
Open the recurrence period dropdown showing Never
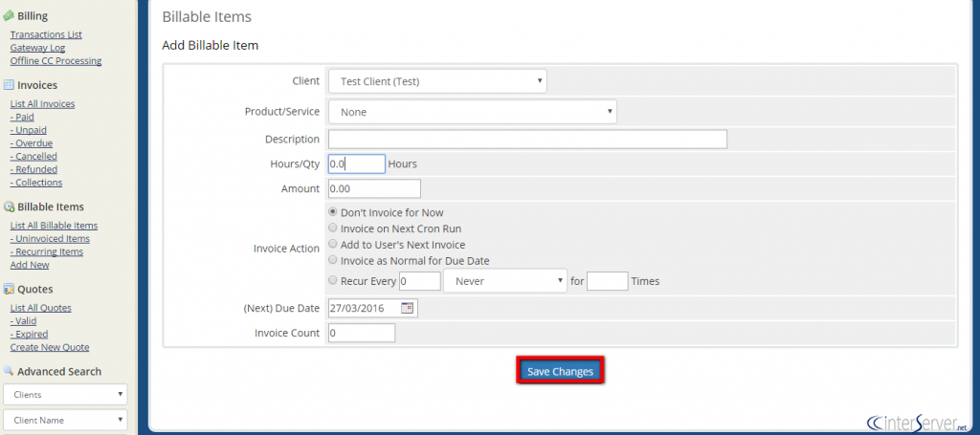(x=505, y=281)
